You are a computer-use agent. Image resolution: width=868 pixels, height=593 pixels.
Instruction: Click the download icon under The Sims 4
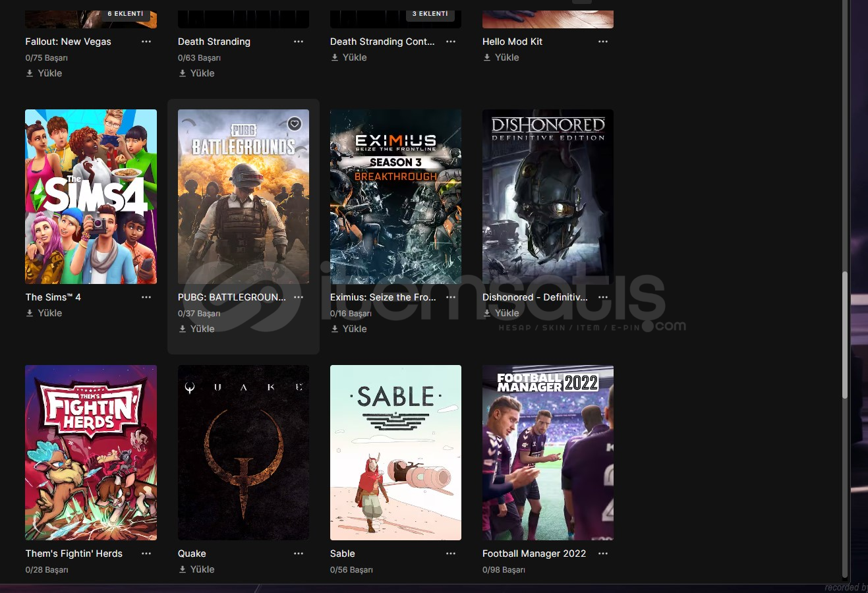30,313
